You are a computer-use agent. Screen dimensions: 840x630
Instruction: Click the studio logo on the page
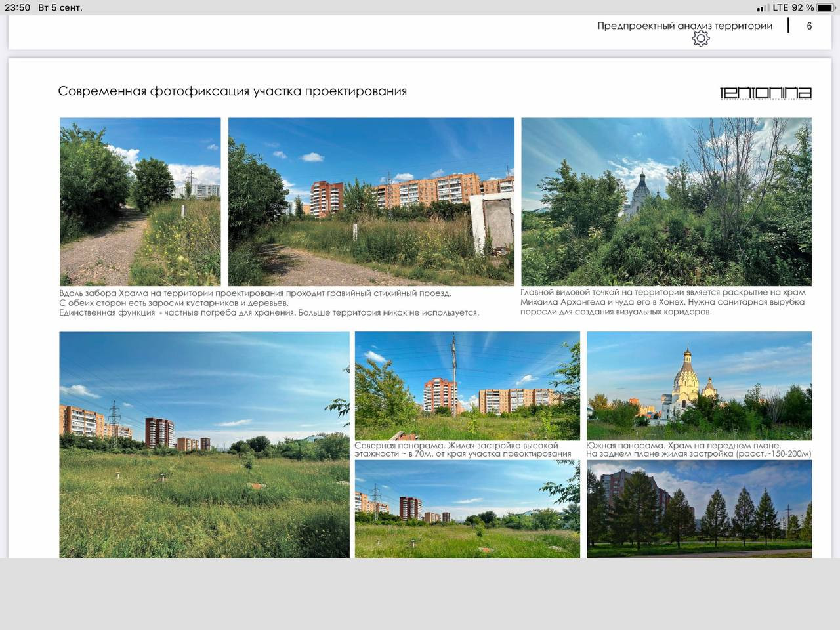pyautogui.click(x=765, y=93)
